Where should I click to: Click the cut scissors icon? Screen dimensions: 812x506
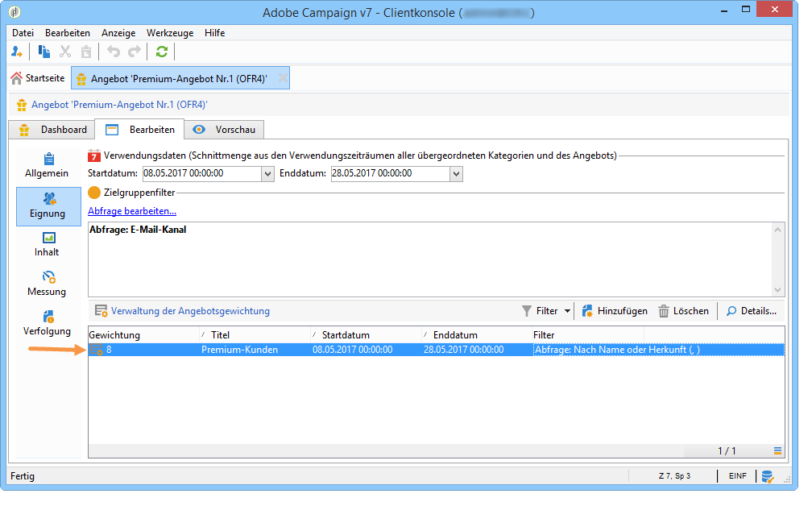coord(65,52)
